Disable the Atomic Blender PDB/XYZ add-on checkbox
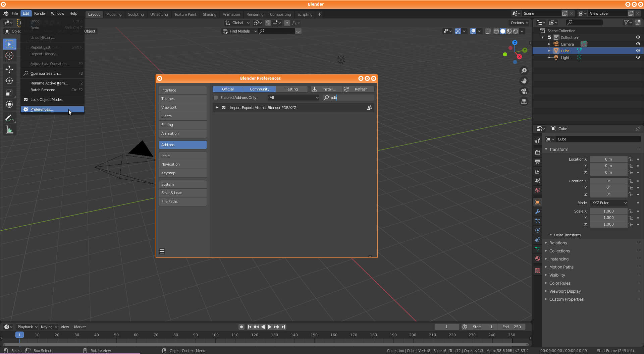The height and width of the screenshot is (354, 644). coord(224,108)
